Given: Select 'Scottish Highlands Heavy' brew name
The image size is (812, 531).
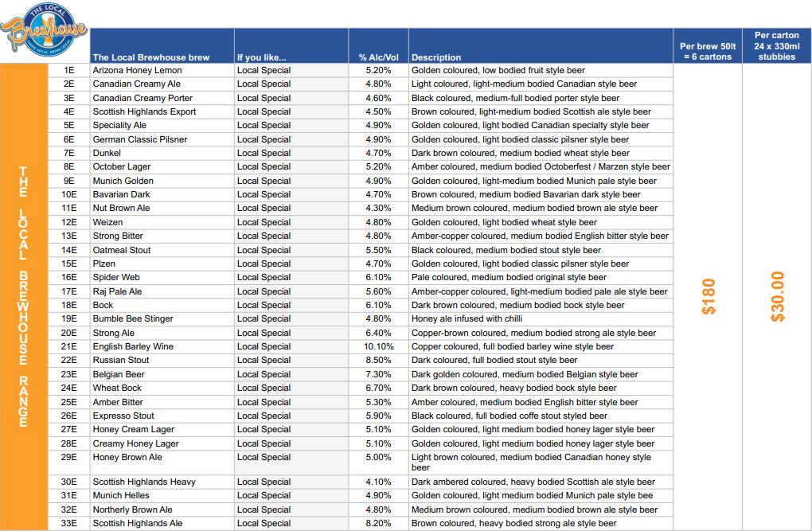Looking at the screenshot, I should [x=144, y=482].
